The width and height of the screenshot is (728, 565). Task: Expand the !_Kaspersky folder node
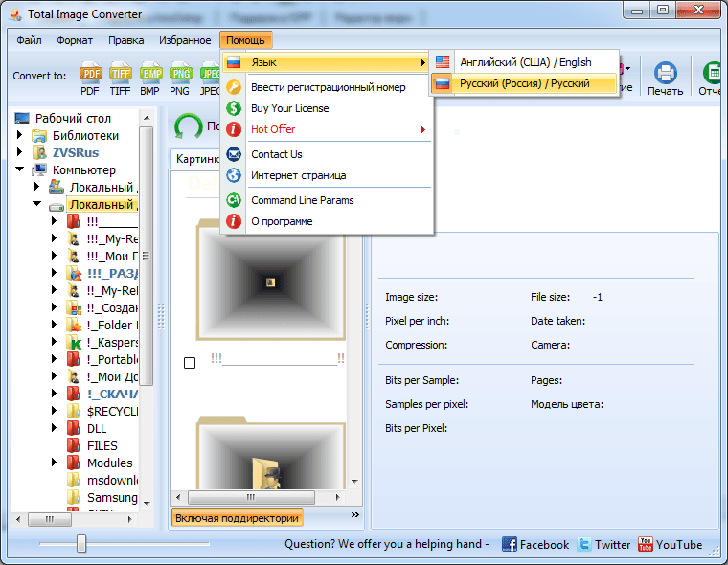tap(54, 342)
